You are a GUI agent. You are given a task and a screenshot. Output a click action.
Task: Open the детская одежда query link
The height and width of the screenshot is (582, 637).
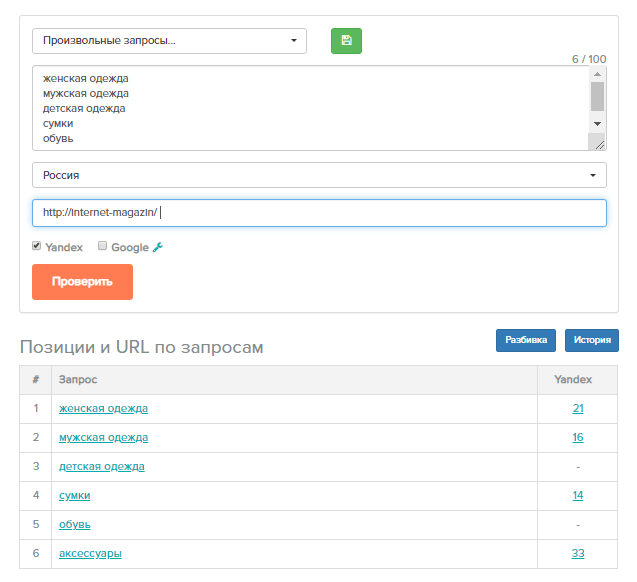coord(102,466)
